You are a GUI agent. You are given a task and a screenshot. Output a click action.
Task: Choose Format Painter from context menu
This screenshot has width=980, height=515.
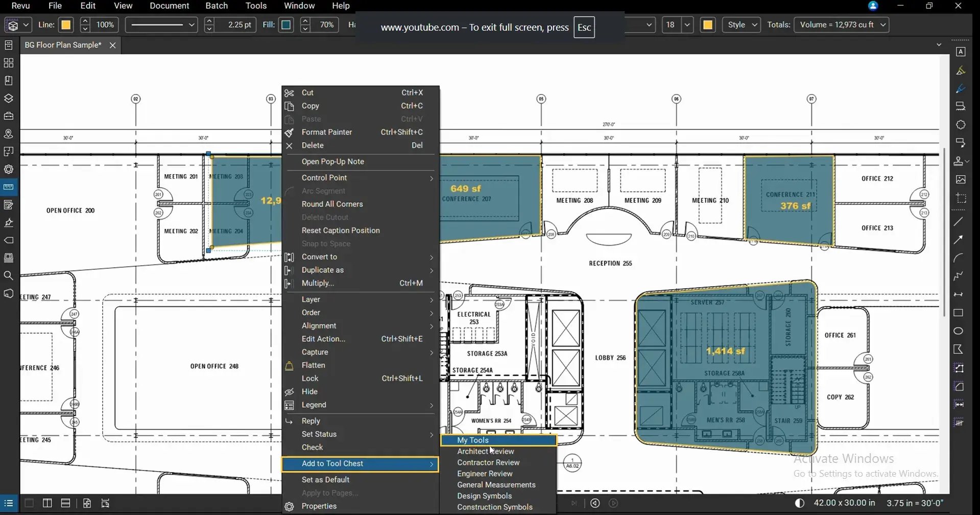361,132
